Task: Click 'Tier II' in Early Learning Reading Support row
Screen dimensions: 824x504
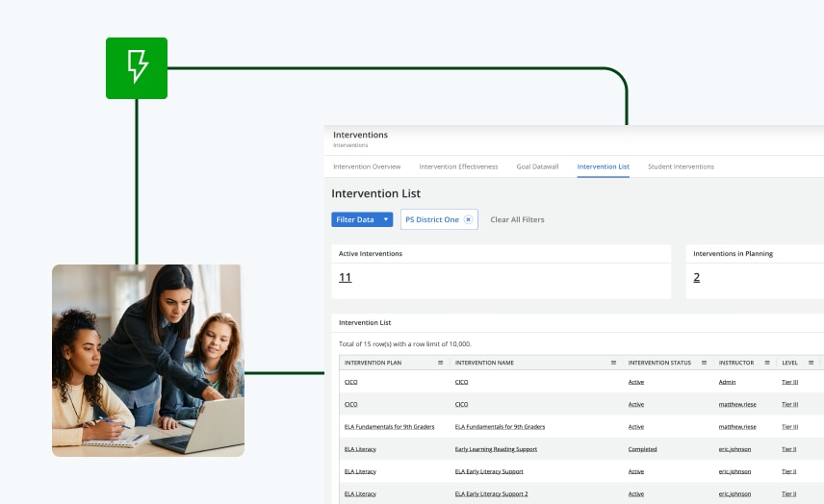Action: tap(788, 449)
